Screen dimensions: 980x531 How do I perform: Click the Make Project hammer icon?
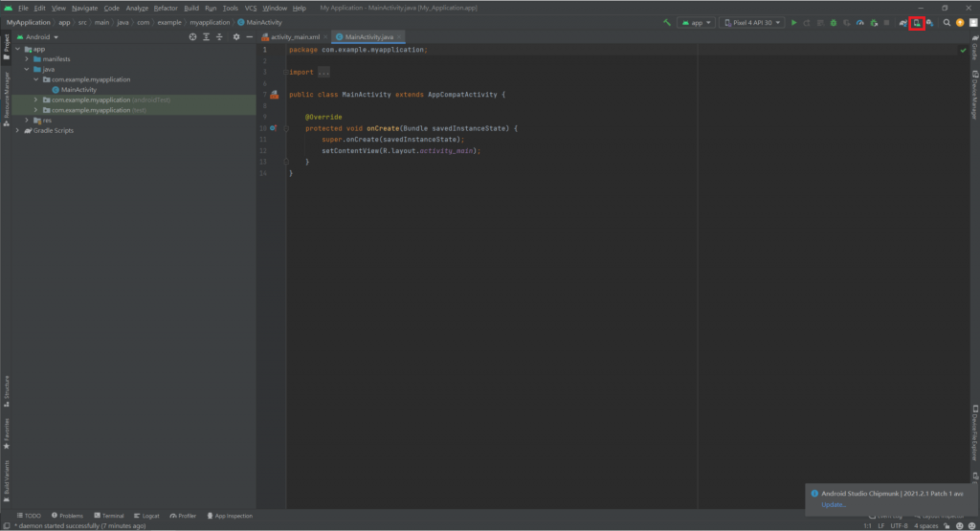point(666,22)
